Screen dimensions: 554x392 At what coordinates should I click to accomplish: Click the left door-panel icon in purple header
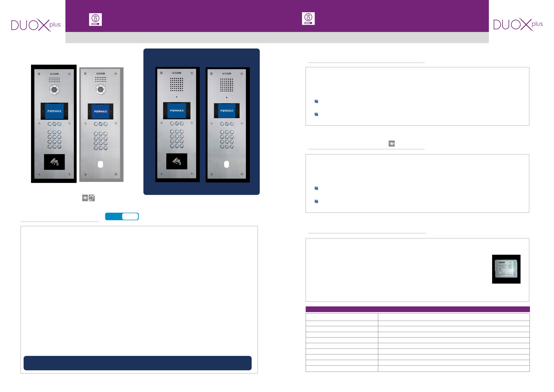point(95,19)
